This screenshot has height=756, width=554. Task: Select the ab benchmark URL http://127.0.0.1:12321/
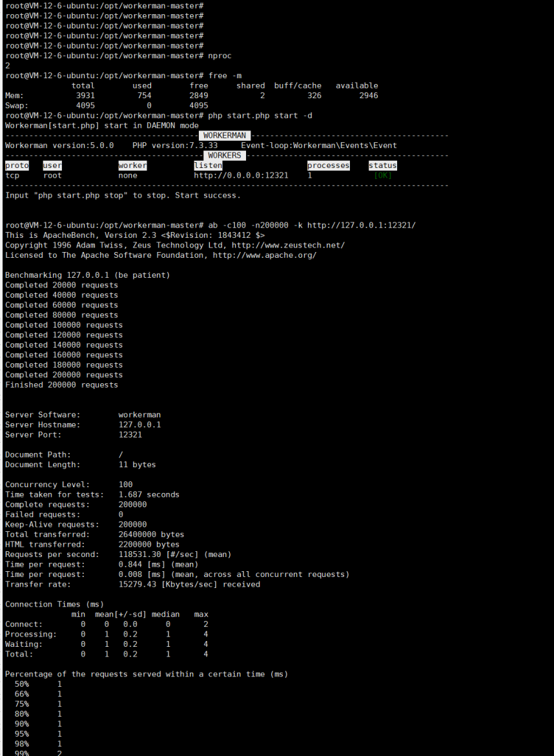point(362,225)
